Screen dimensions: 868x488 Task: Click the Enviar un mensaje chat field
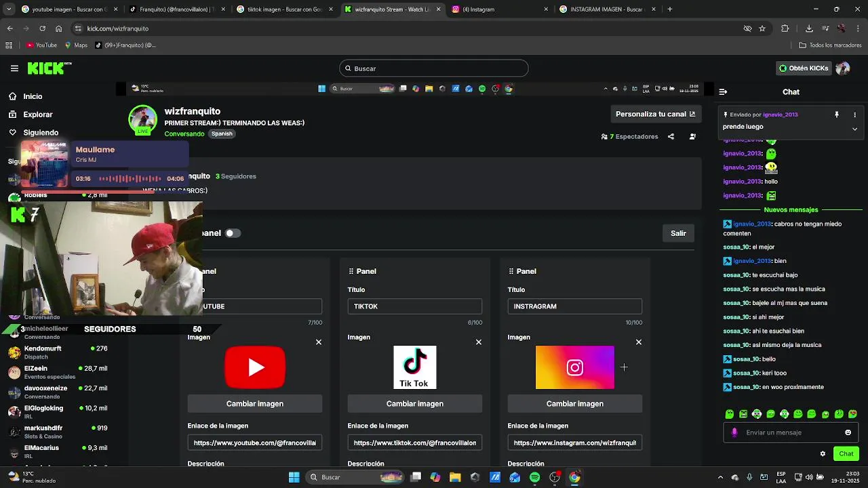point(791,432)
